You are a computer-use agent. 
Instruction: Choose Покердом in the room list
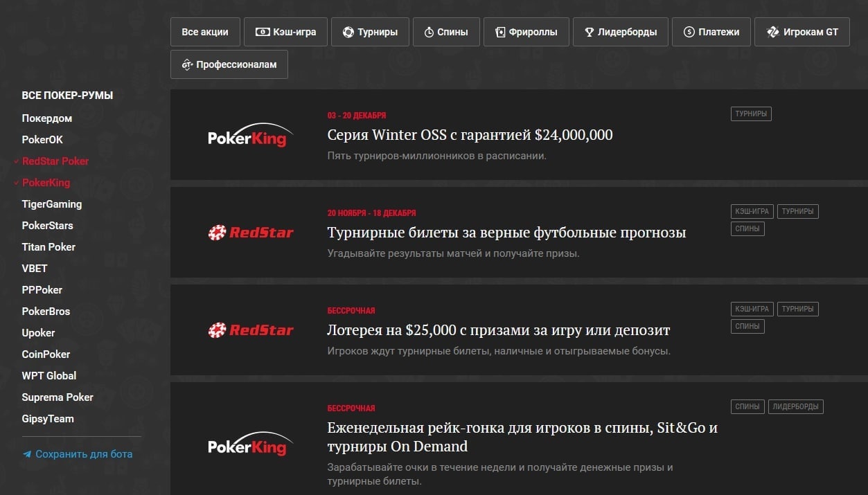tap(47, 118)
